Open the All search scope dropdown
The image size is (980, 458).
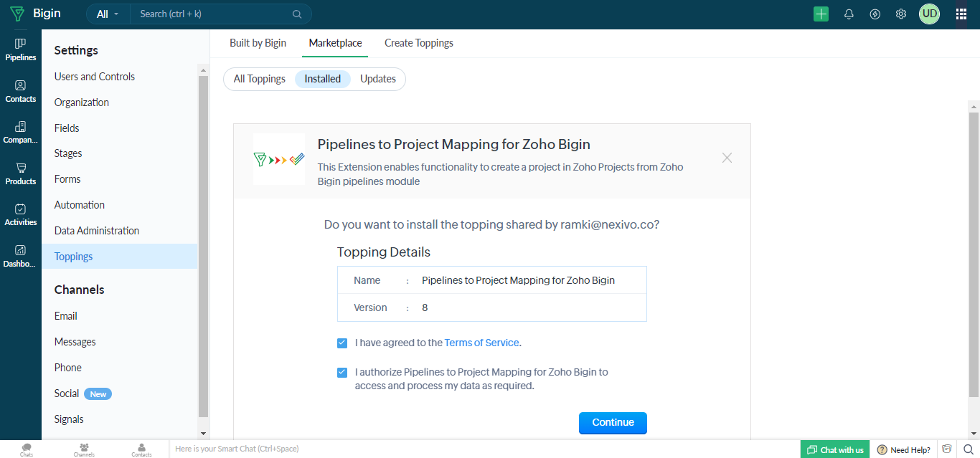(x=108, y=14)
